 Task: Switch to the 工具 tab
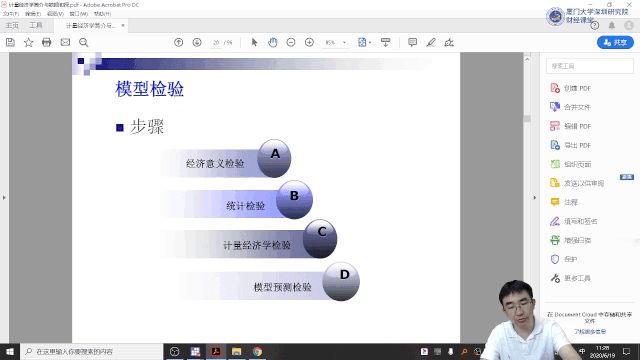(x=36, y=25)
